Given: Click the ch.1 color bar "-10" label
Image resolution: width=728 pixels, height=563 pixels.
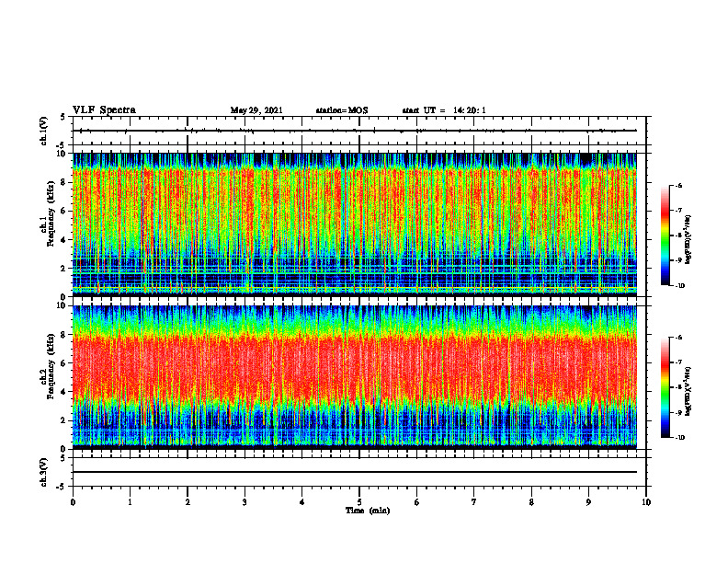Looking at the screenshot, I should coord(679,286).
